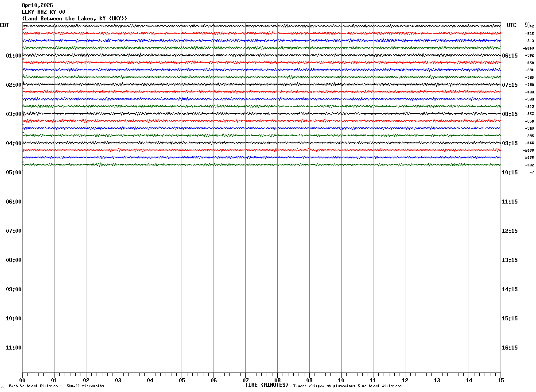536x392 pixels.
Task: Select the station code LLKY HHZ KY 00
Action: click(x=43, y=12)
